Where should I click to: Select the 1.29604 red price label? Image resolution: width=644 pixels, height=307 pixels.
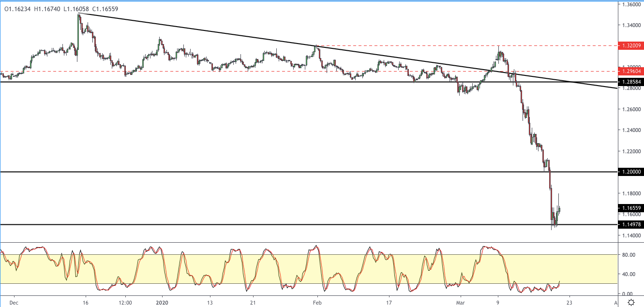pos(631,71)
